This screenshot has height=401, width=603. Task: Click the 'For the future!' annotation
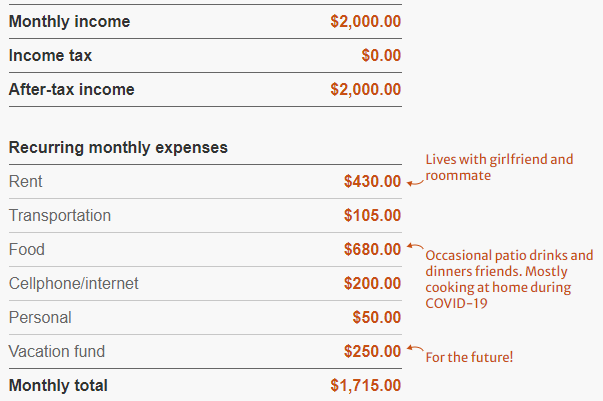469,357
